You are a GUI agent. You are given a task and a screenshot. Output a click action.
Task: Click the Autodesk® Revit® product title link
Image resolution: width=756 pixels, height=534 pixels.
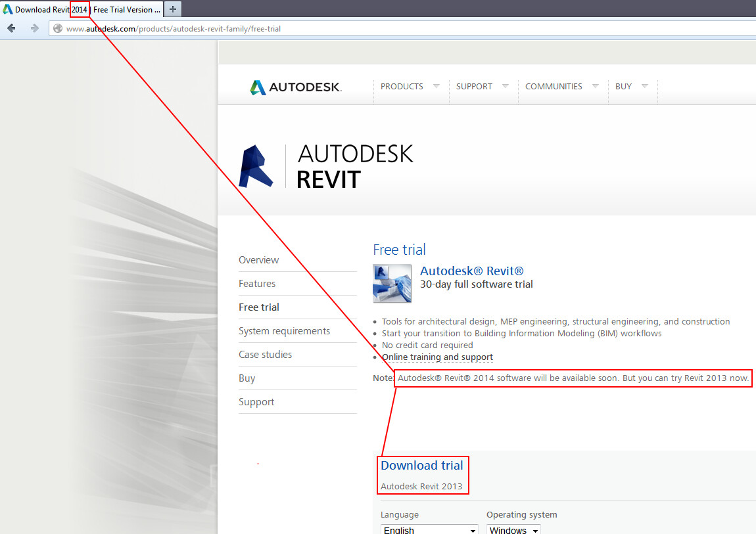tap(471, 271)
